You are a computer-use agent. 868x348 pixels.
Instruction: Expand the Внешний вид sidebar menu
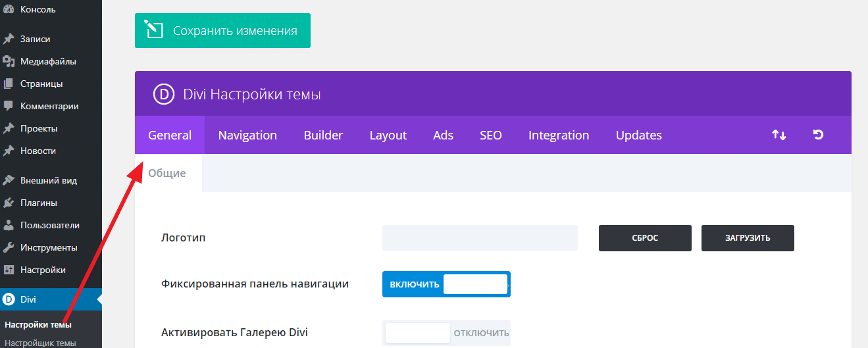(x=48, y=180)
